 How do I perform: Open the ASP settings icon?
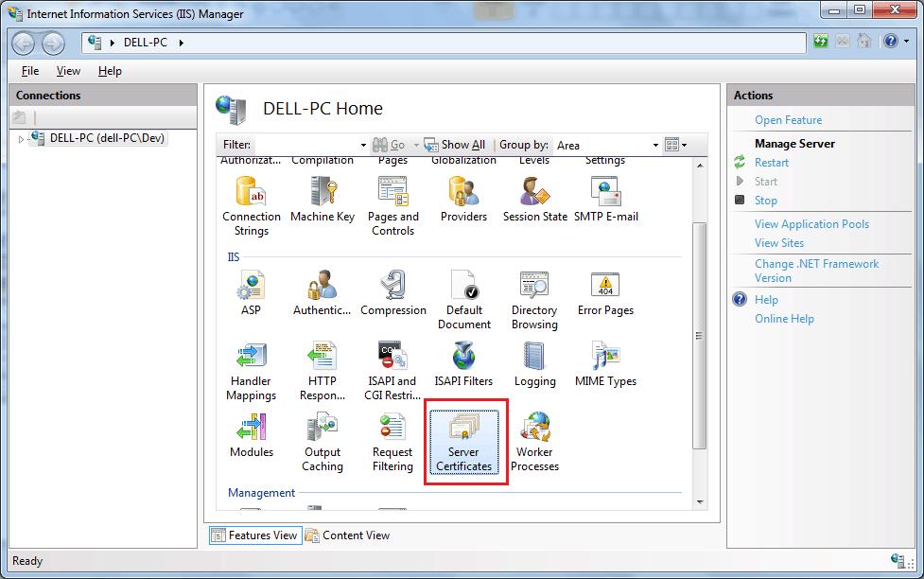(x=250, y=293)
